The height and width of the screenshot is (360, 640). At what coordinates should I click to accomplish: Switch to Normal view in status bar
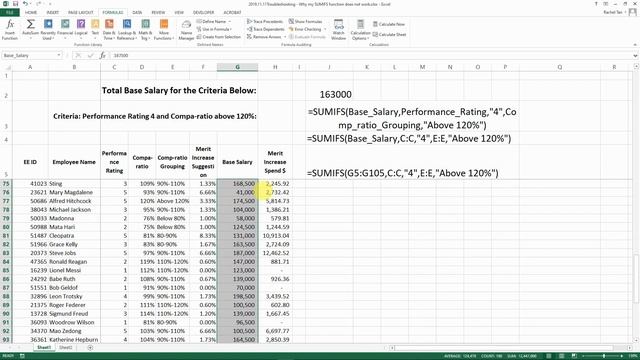549,356
